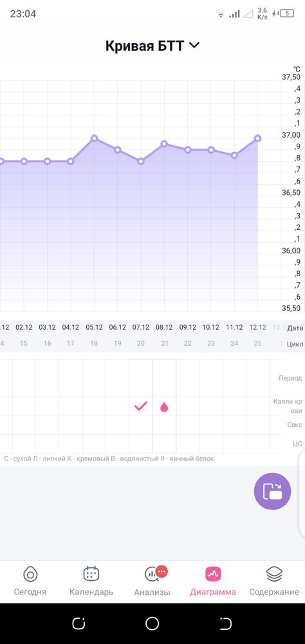Tap cycle day 25 label
Screen dimensions: 305x644
[x=258, y=343]
